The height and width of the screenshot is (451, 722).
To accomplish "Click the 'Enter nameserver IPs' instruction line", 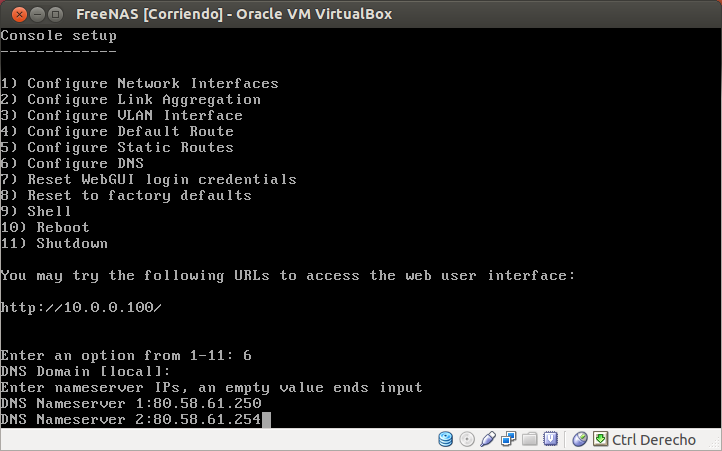I will click(x=212, y=387).
